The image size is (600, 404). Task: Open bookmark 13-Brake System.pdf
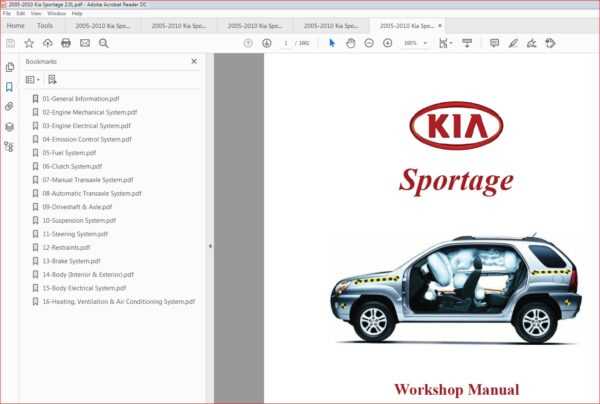point(71,261)
